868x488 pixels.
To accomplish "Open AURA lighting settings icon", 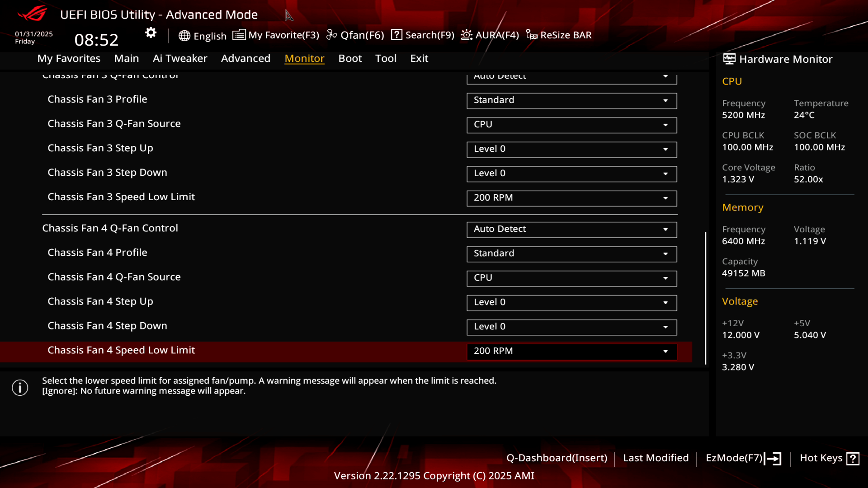I will [467, 34].
